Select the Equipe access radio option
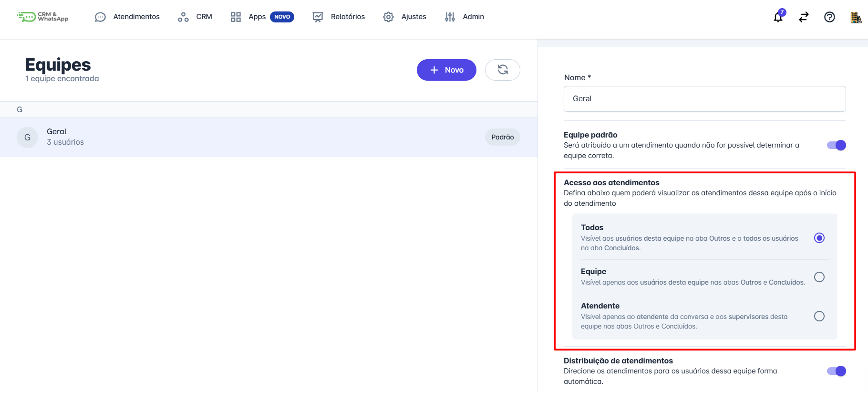This screenshot has width=868, height=393. (819, 277)
